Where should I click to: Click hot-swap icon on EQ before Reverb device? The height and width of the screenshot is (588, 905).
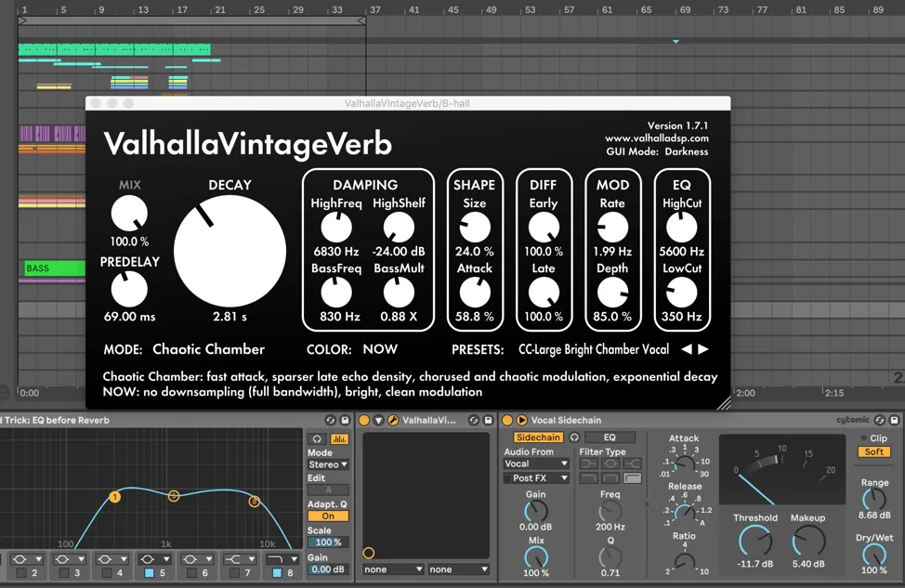point(330,420)
